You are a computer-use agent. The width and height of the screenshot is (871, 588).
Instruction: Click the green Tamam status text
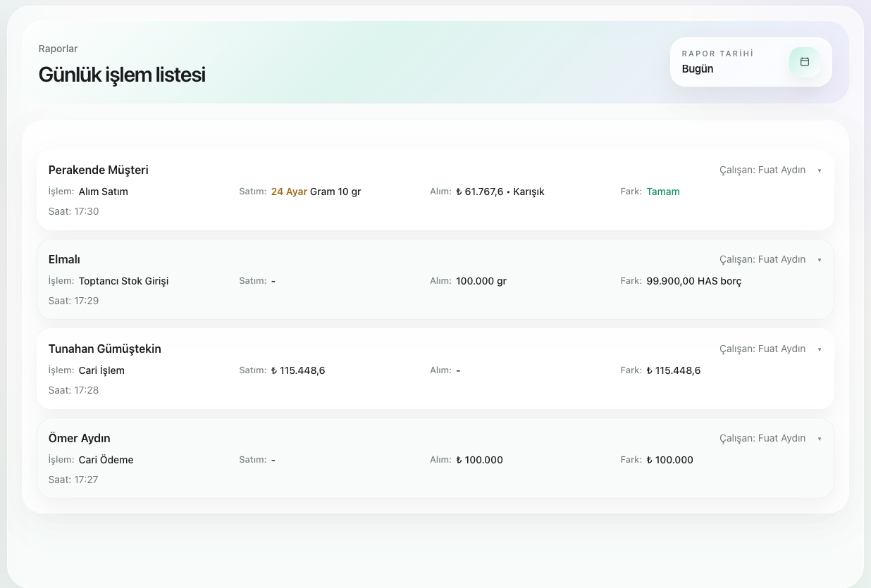663,192
